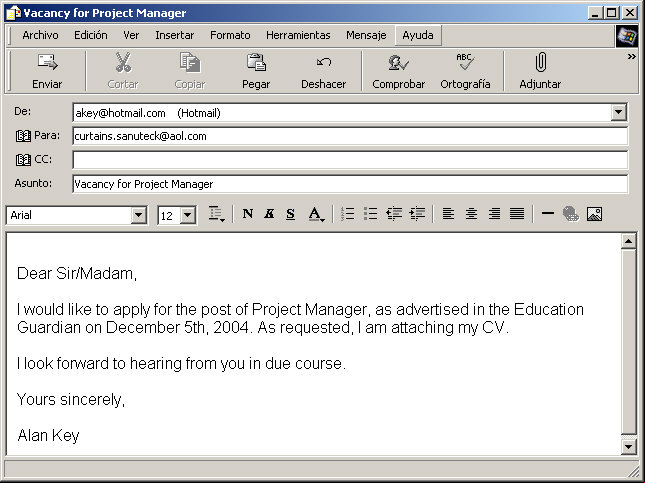Align text left
Viewport: 645px width, 483px height.
click(x=448, y=214)
